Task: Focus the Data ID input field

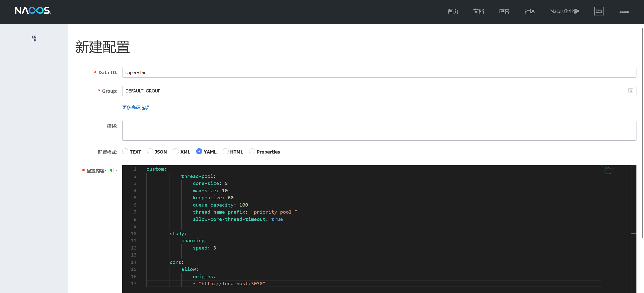Action: click(379, 72)
